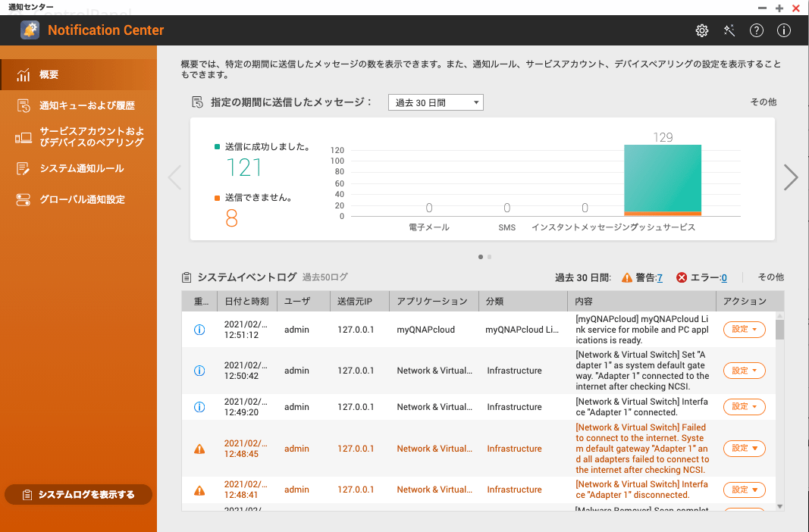
Task: Click the log table scrollbar down arrow
Action: point(779,505)
